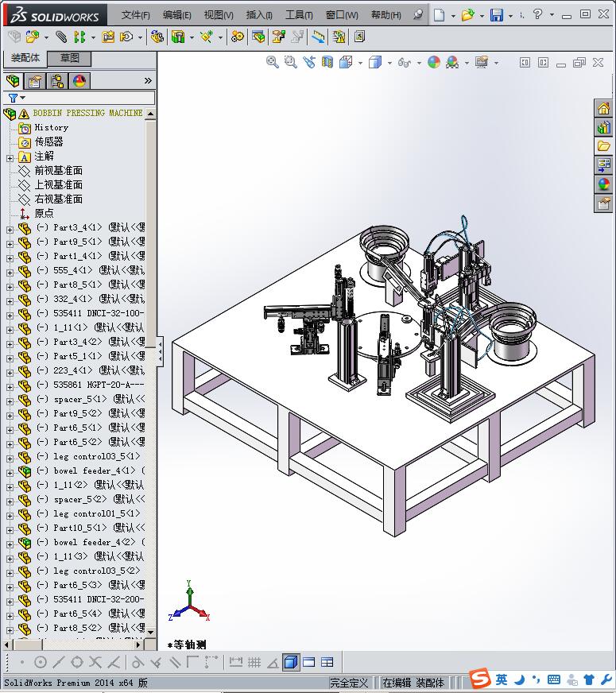Open the 帮助(H) menu
Screen dimensions: 616x693
click(386, 15)
